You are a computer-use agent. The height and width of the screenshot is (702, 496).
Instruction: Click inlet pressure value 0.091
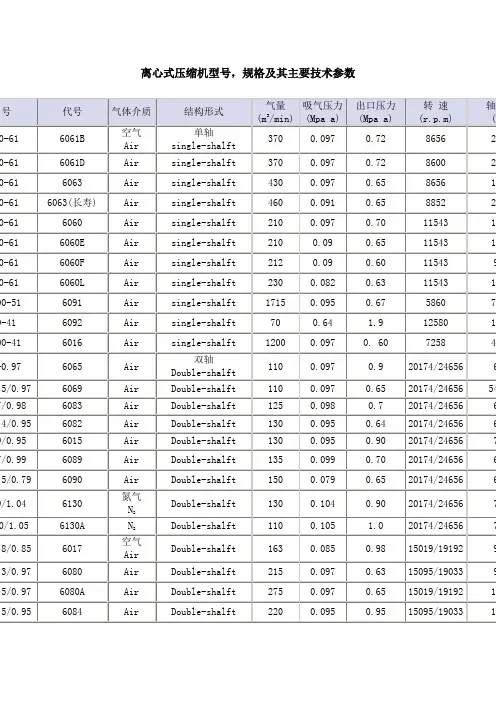[x=323, y=203]
